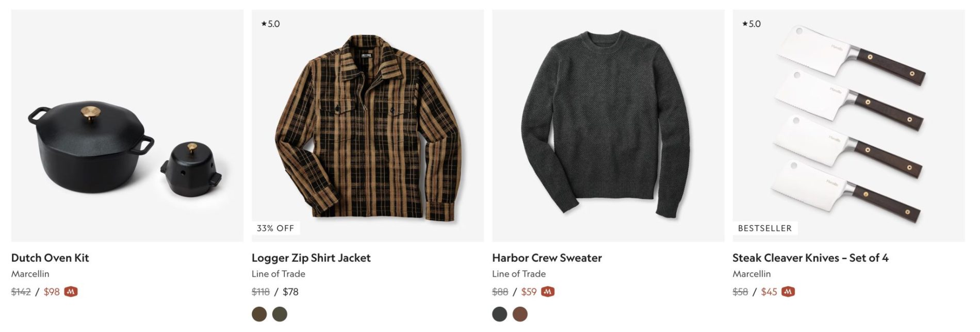Viewport: 980px width, 332px height.
Task: Choose charcoal swatch for Harbor Crew Sweater
Action: click(500, 314)
